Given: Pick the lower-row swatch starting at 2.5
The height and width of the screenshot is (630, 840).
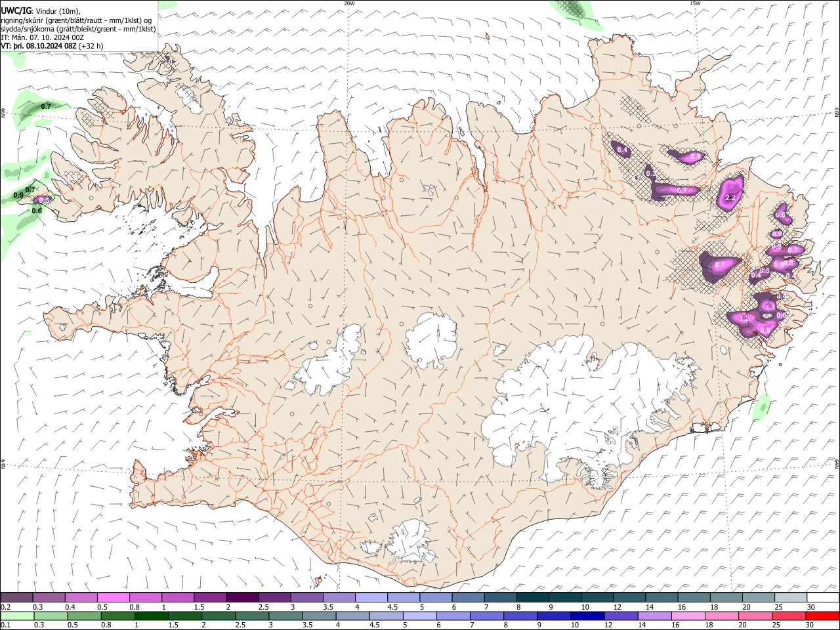Looking at the screenshot, I should pos(251,616).
